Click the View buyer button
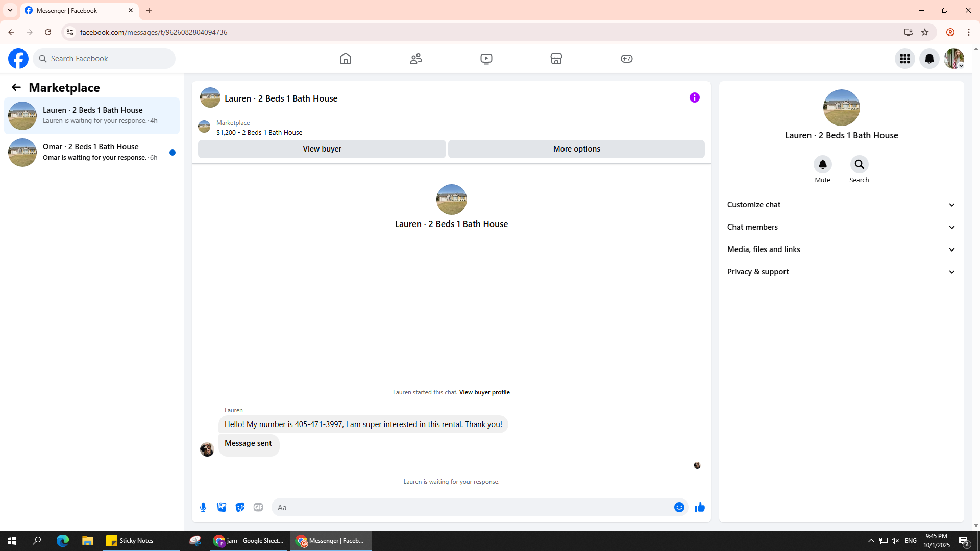The image size is (980, 551). tap(322, 149)
